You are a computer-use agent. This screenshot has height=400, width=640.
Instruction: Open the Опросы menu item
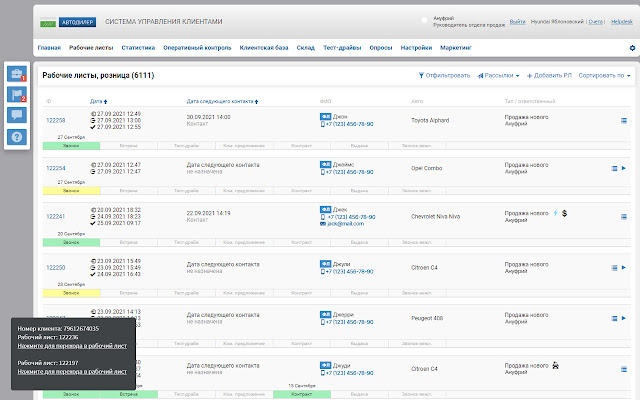point(381,48)
